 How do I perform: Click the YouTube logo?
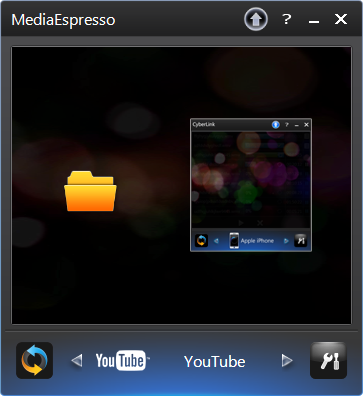[x=122, y=360]
